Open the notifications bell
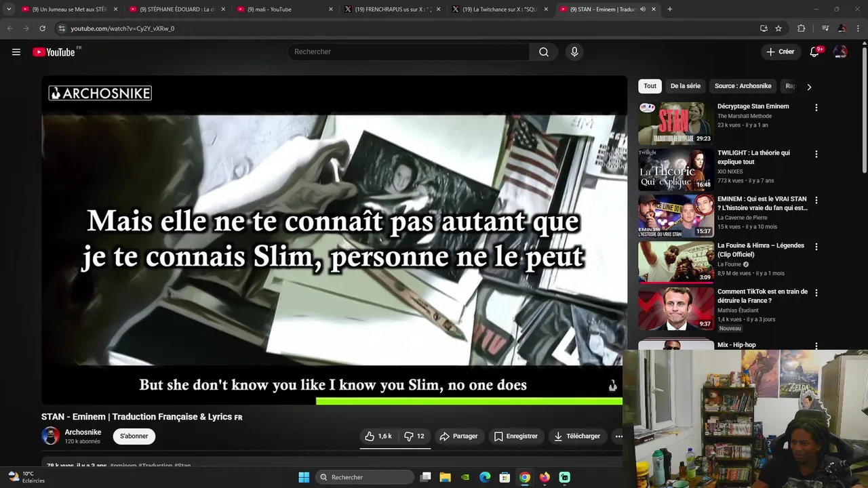 814,52
